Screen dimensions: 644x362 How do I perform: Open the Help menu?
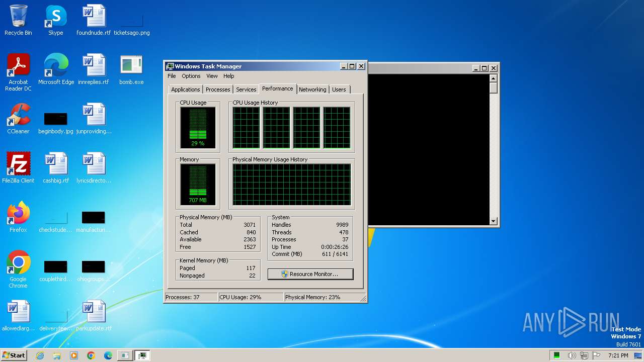click(229, 76)
